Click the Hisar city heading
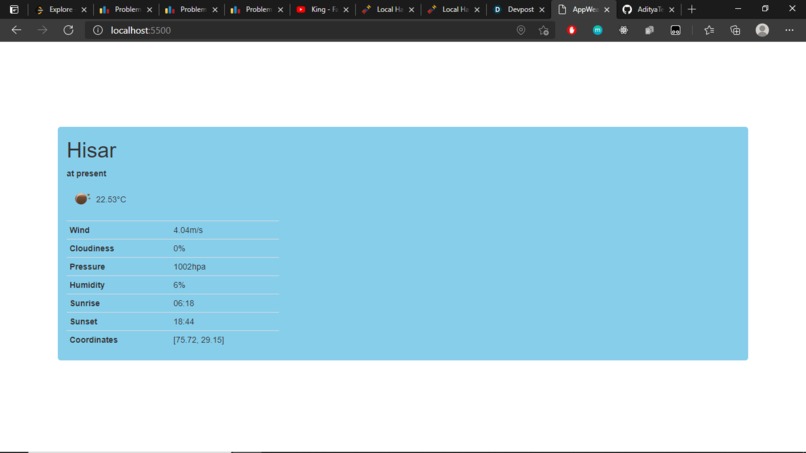This screenshot has height=453, width=806. 91,150
